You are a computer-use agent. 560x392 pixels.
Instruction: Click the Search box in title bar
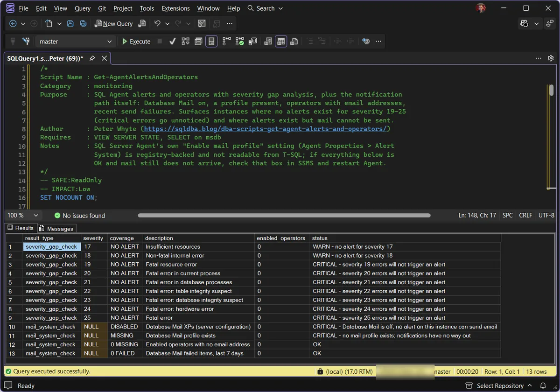[265, 8]
